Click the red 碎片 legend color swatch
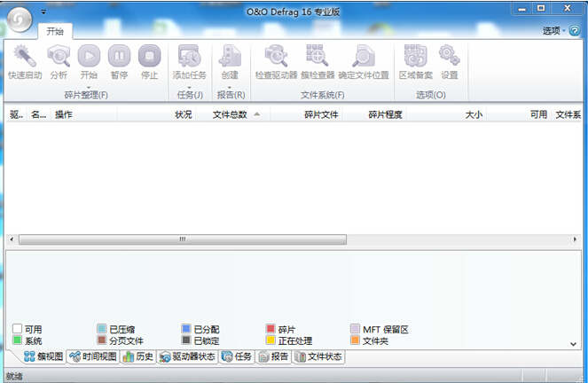588x383 pixels. [x=270, y=329]
